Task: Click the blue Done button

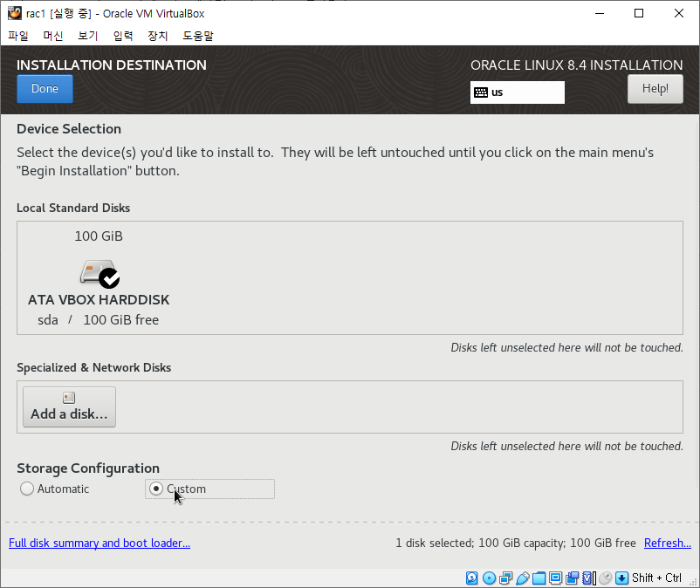Action: coord(45,89)
